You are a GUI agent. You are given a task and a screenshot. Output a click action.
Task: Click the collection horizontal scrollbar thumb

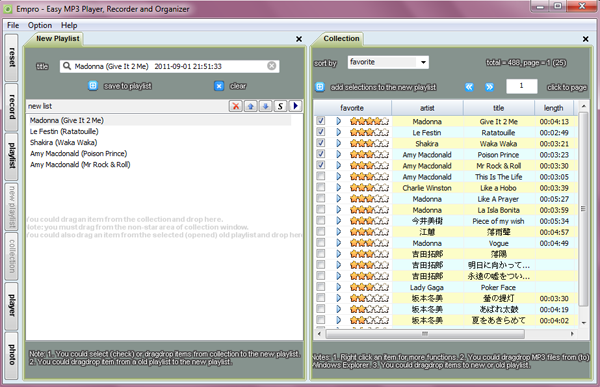pyautogui.click(x=425, y=334)
